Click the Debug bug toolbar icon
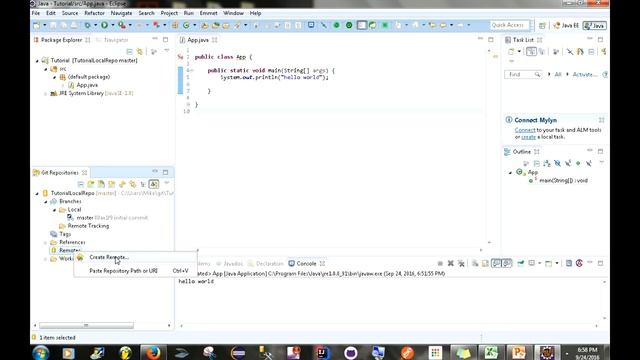This screenshot has height=360, width=640. coord(87,25)
